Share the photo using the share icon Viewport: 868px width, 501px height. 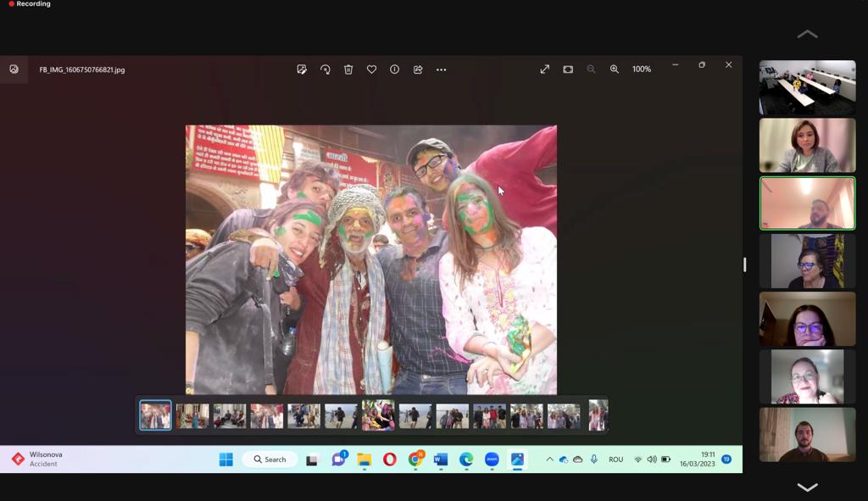tap(418, 70)
